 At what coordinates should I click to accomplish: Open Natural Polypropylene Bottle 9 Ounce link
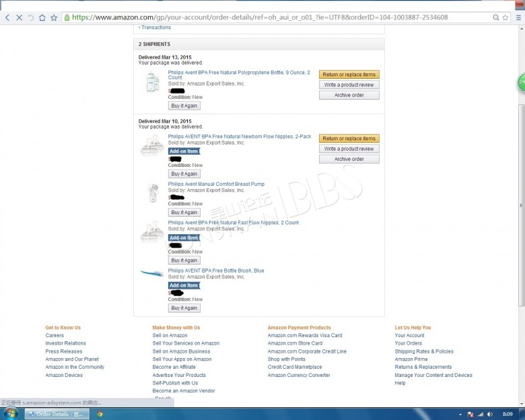[239, 75]
